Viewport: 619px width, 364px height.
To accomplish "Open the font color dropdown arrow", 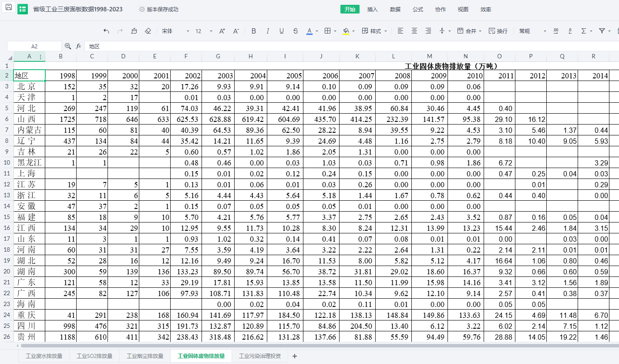I will coord(317,31).
